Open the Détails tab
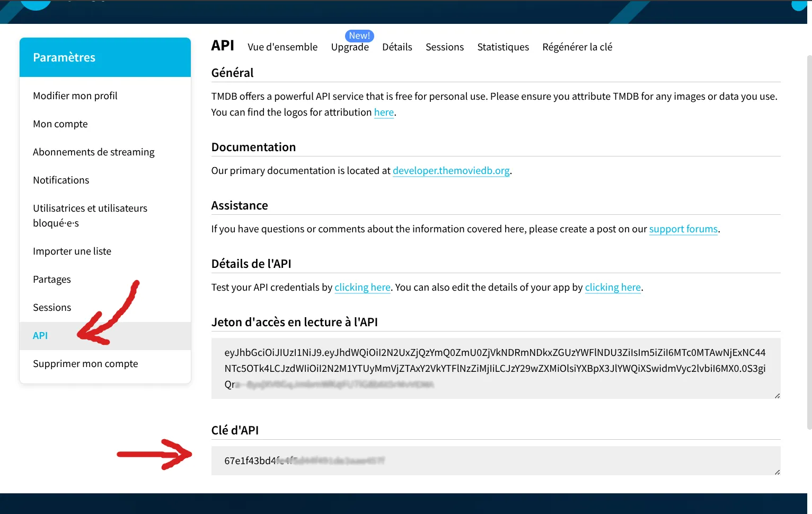This screenshot has height=514, width=812. (x=397, y=47)
